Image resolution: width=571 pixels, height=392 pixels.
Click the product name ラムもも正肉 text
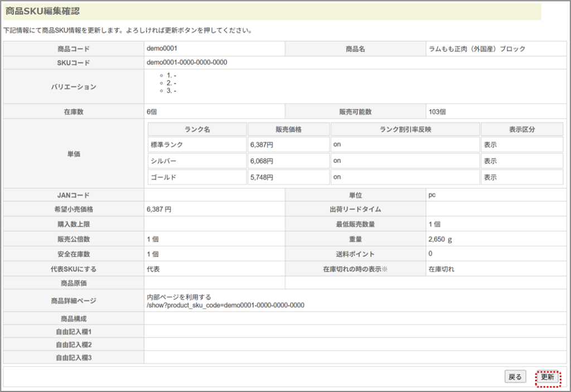point(477,49)
